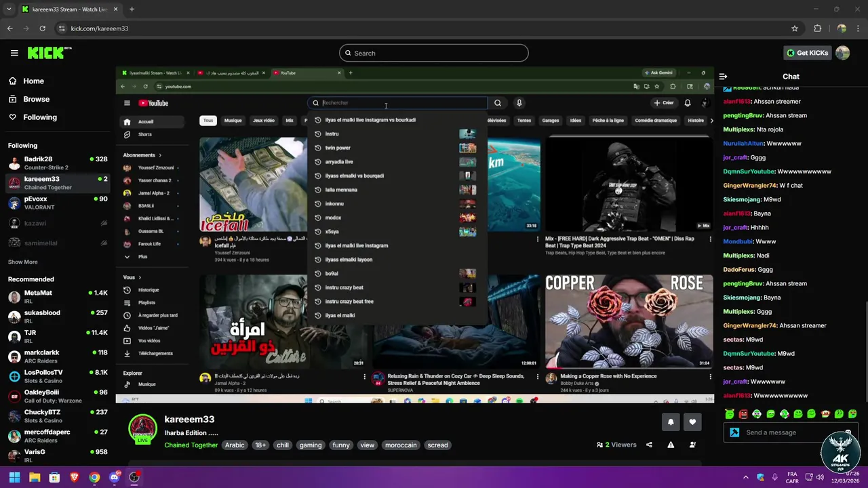The image size is (868, 488).
Task: Toggle the heart follow button for kareeem33
Action: pyautogui.click(x=692, y=422)
